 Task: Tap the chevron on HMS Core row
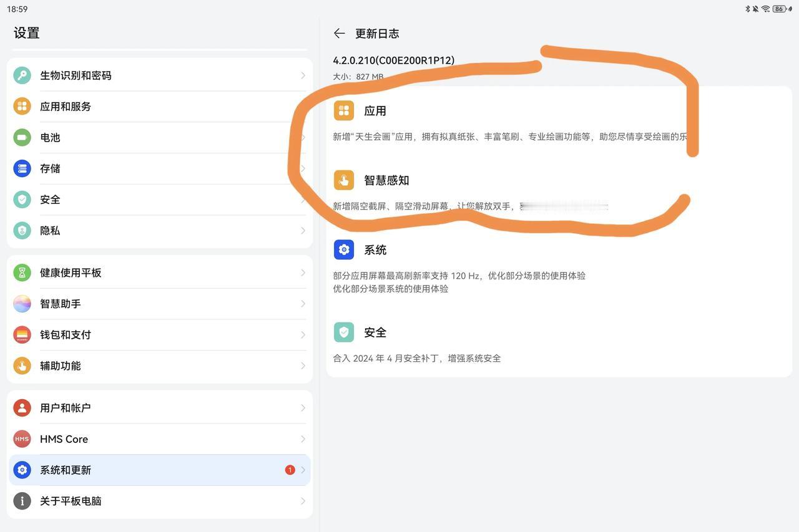pyautogui.click(x=303, y=439)
